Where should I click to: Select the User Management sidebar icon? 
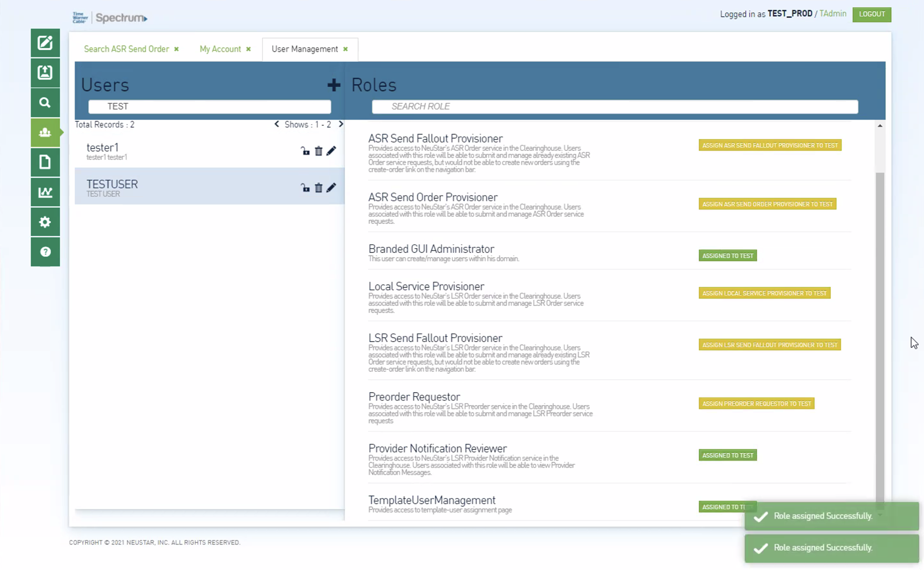[x=45, y=132]
